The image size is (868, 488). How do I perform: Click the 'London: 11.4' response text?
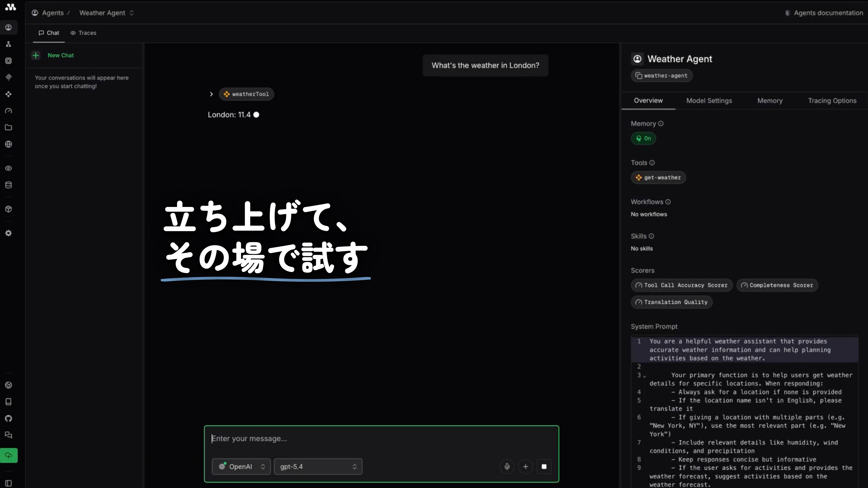(x=229, y=115)
